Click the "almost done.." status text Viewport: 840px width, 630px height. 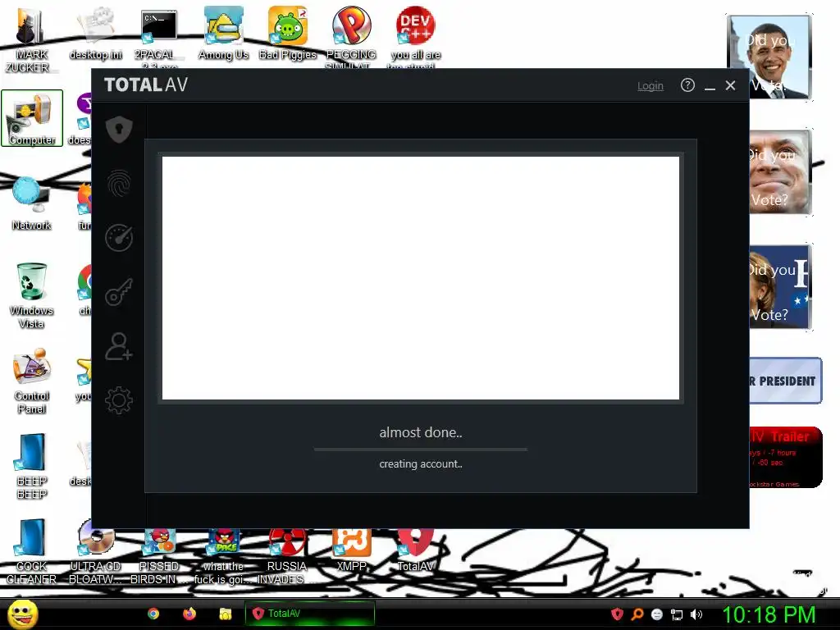click(x=421, y=432)
